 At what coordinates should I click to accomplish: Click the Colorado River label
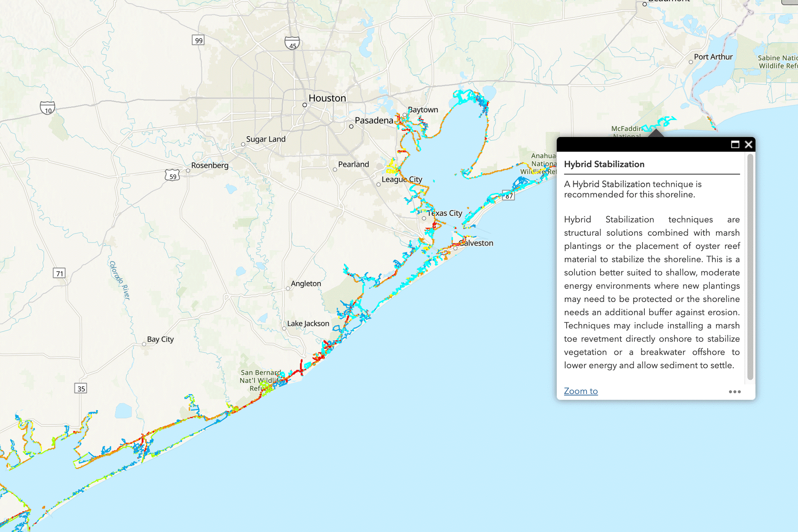pyautogui.click(x=119, y=280)
